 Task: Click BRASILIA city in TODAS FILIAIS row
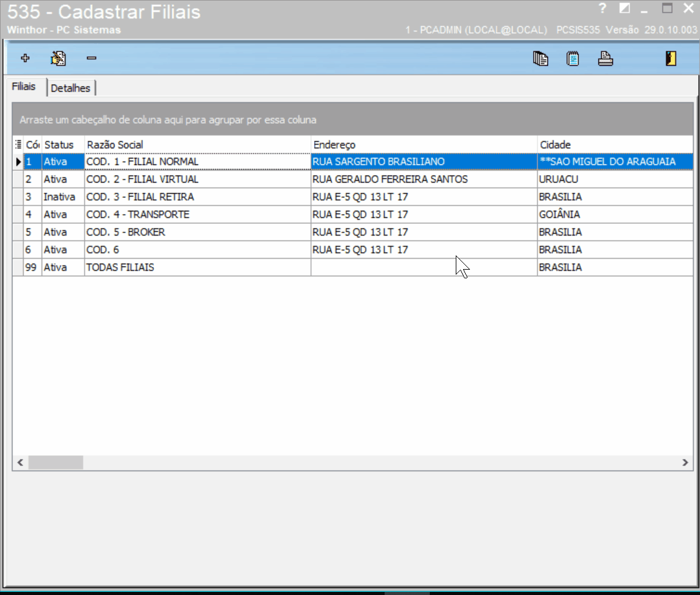pos(615,267)
